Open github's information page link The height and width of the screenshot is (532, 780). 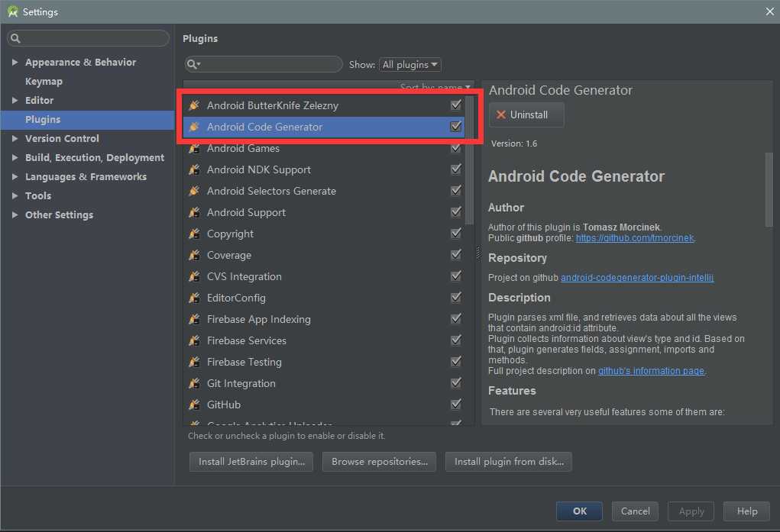[x=651, y=371]
